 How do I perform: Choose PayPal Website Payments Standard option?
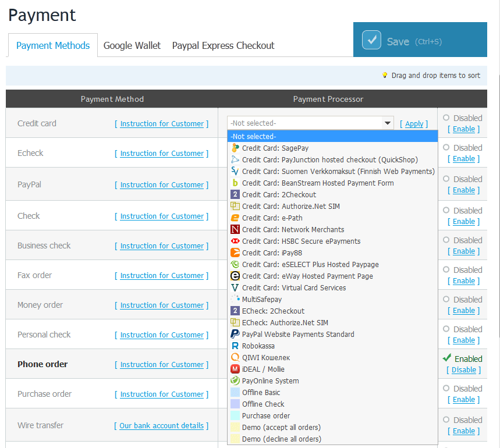pyautogui.click(x=332, y=334)
